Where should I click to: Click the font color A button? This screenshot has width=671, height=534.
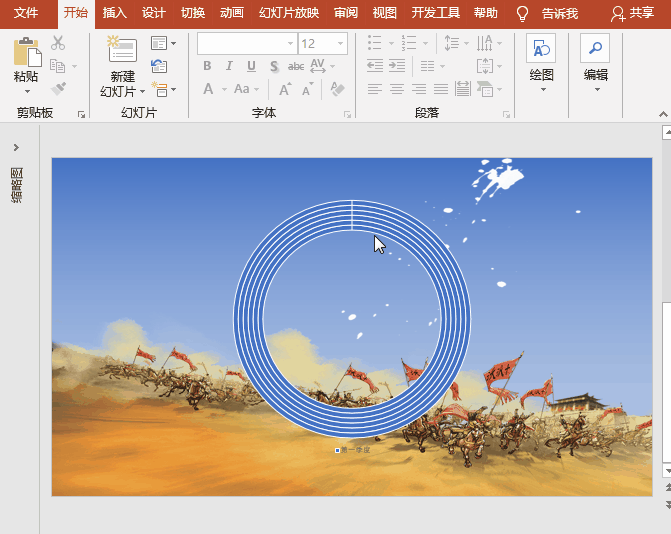pos(208,89)
